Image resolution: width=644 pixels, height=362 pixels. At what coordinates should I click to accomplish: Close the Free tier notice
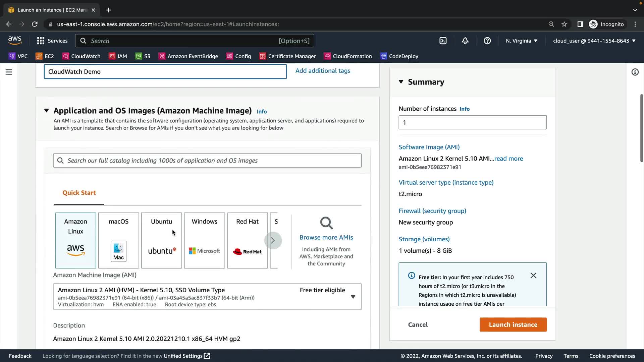tap(533, 276)
